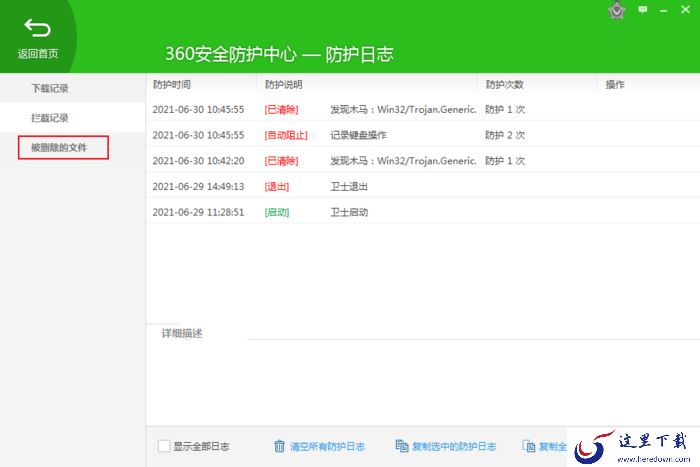700x467 pixels.
Task: Click the 操作 column header
Action: tap(615, 84)
